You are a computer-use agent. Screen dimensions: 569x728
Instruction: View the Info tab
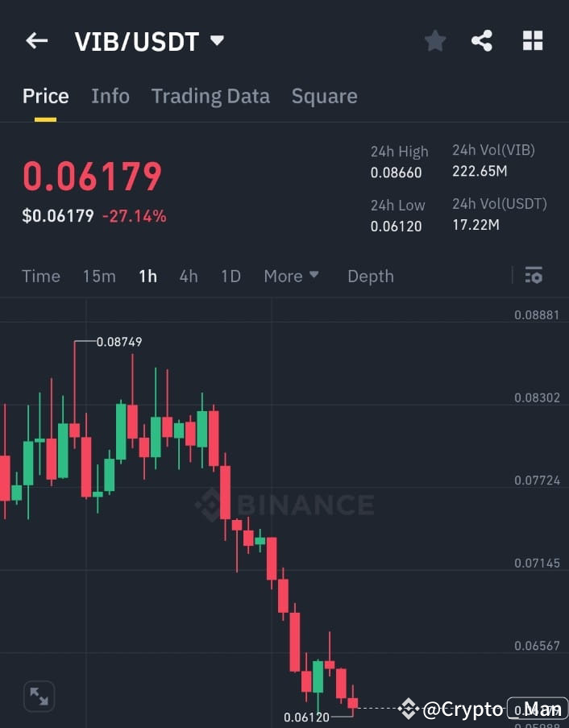pos(110,96)
